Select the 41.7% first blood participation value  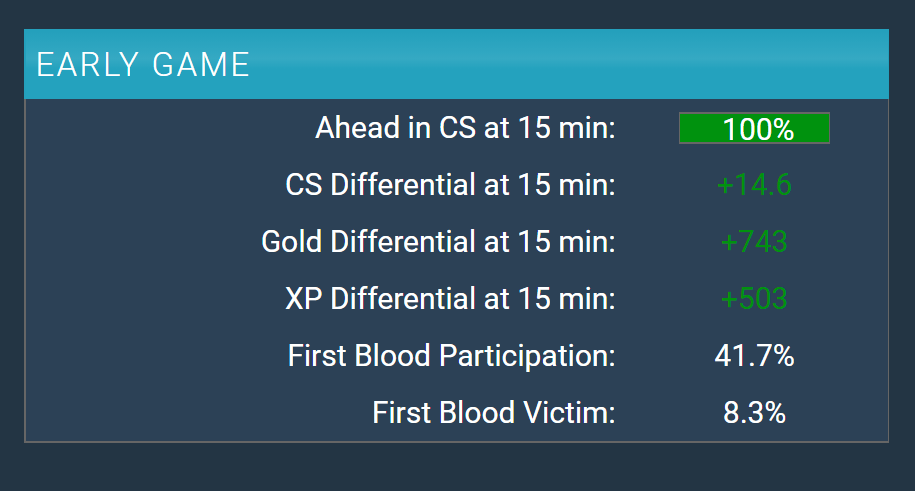coord(754,356)
